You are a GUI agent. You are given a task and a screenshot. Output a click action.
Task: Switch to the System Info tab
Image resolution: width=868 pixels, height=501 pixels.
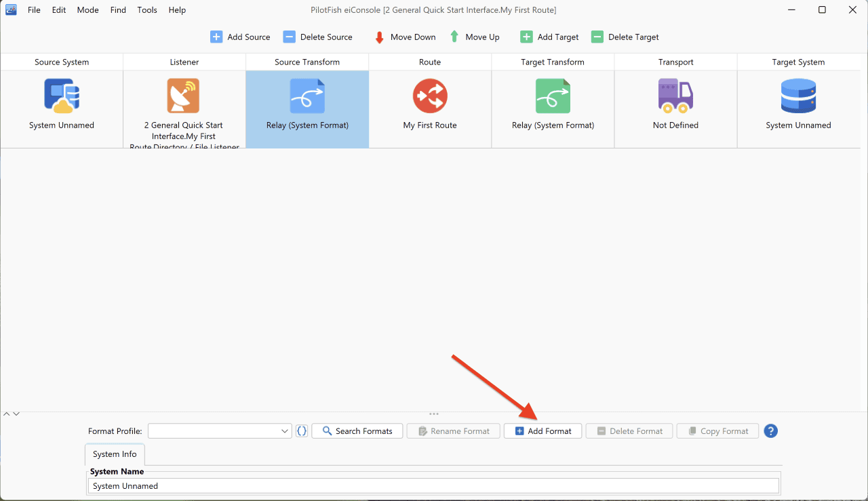point(115,454)
